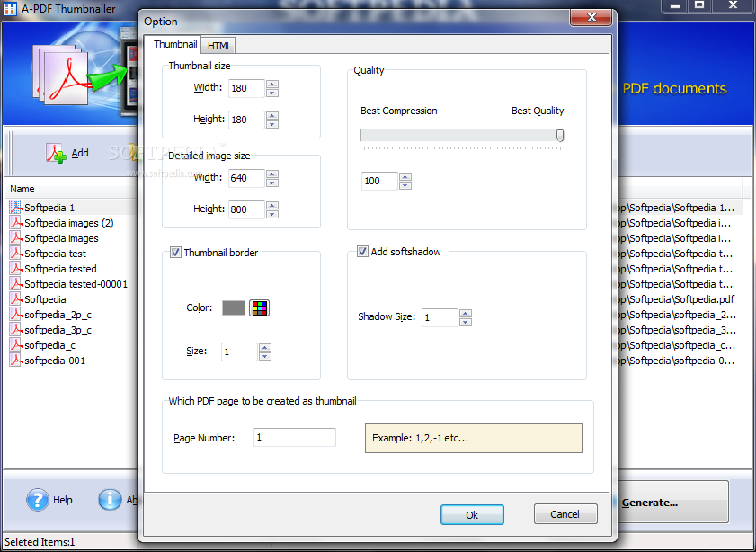Select the softpedia-001 PDF file icon
The image size is (756, 552).
tap(16, 361)
